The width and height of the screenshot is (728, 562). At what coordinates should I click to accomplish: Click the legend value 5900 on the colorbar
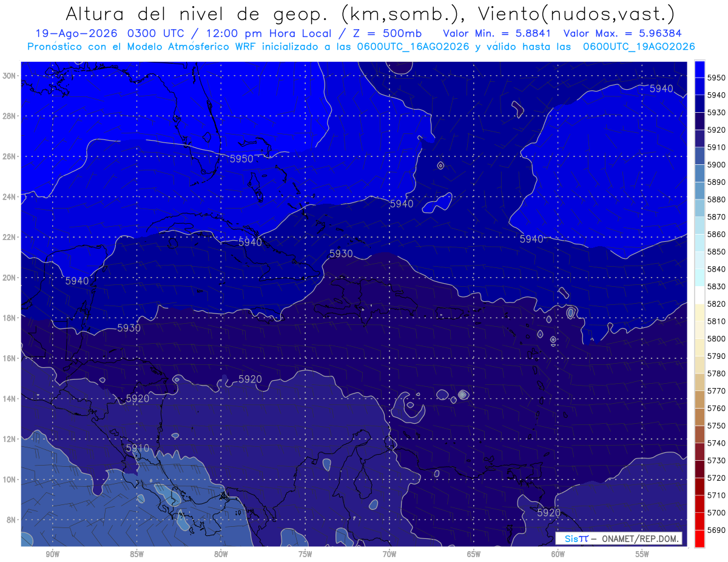coord(716,164)
